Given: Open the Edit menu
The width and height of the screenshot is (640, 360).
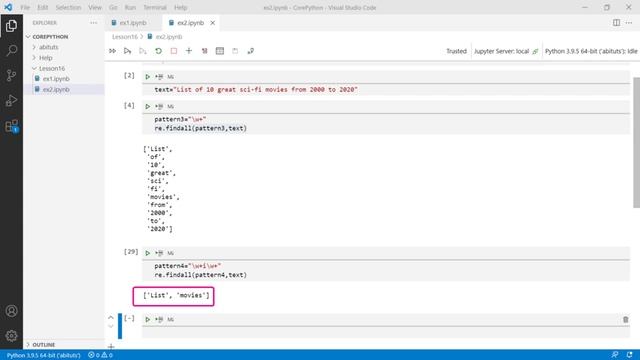Looking at the screenshot, I should (x=42, y=7).
